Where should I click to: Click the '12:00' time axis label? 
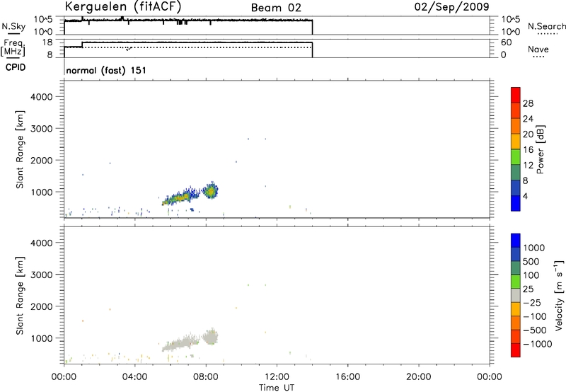(277, 377)
